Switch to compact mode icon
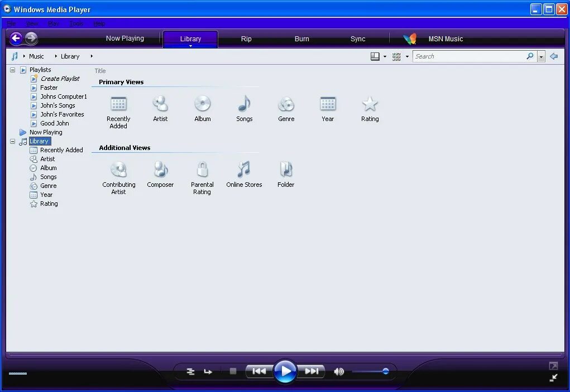Image resolution: width=570 pixels, height=392 pixels. pyautogui.click(x=553, y=378)
